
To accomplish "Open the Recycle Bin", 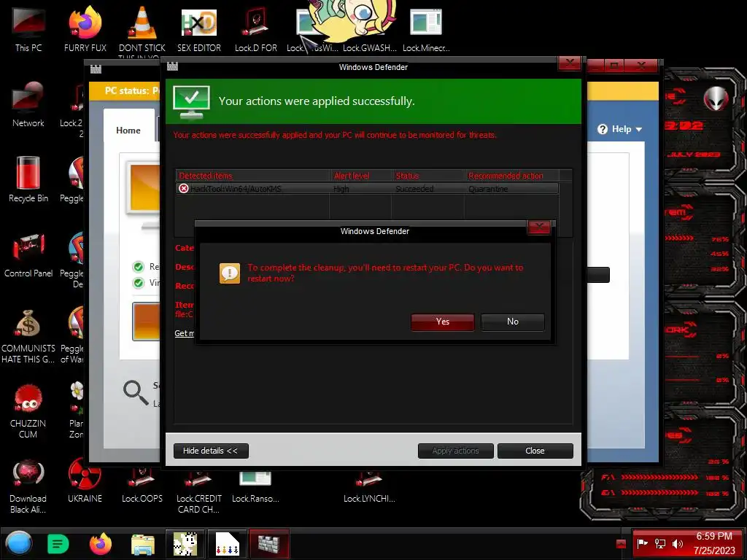I will 28,179.
